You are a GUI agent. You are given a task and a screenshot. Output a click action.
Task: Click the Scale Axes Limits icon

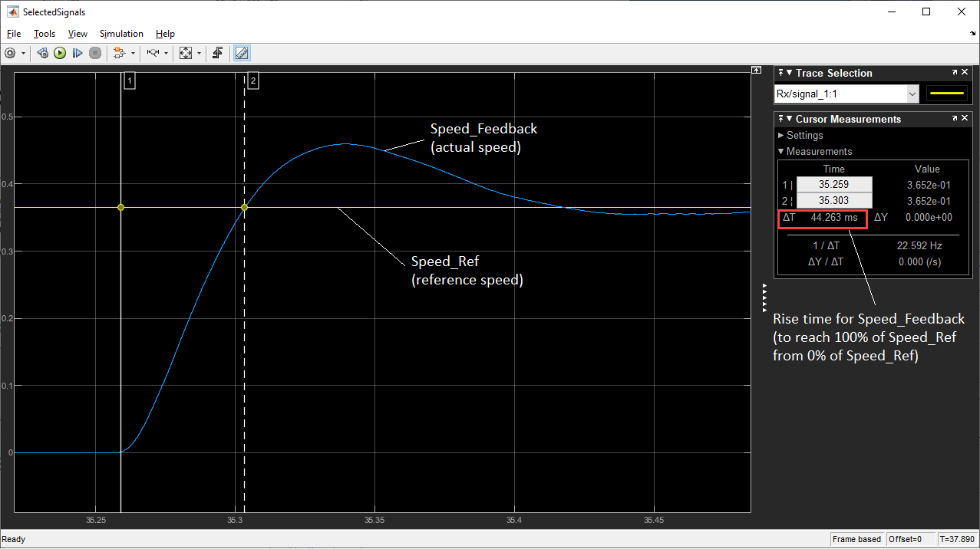[x=186, y=53]
